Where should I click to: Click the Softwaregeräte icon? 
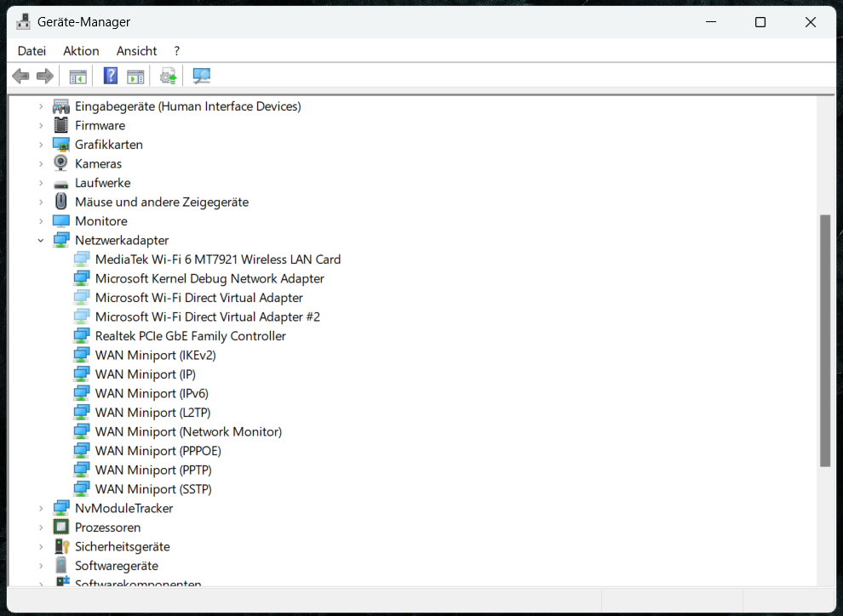tap(61, 565)
